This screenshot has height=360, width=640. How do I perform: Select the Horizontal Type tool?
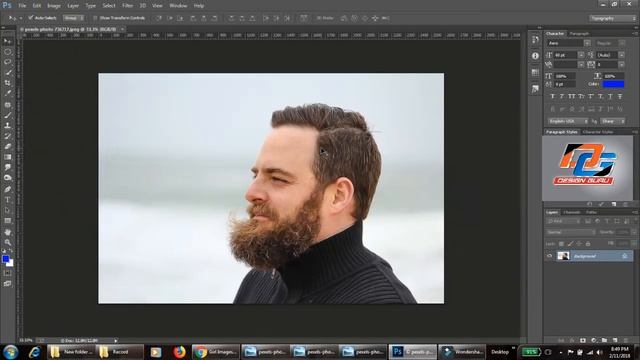pyautogui.click(x=7, y=200)
